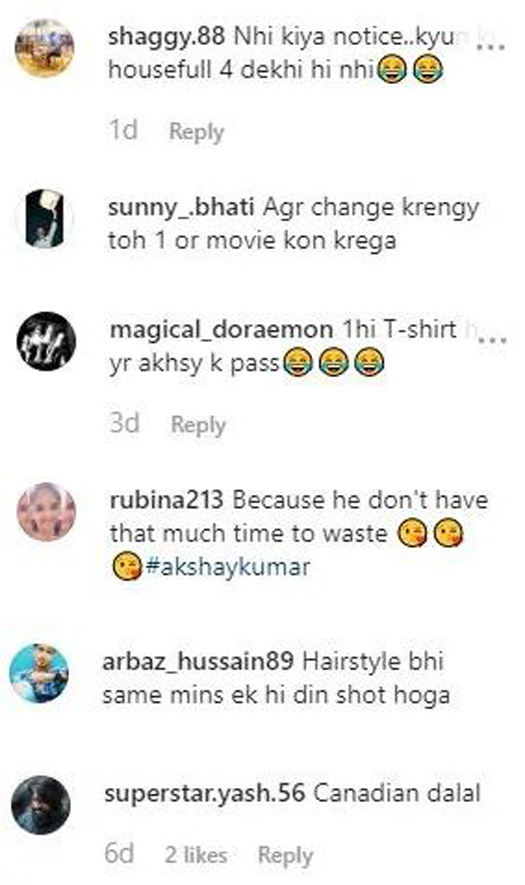Open arbaz_hussain89 profile avatar
Viewport: 525px width, 885px height.
point(40,673)
